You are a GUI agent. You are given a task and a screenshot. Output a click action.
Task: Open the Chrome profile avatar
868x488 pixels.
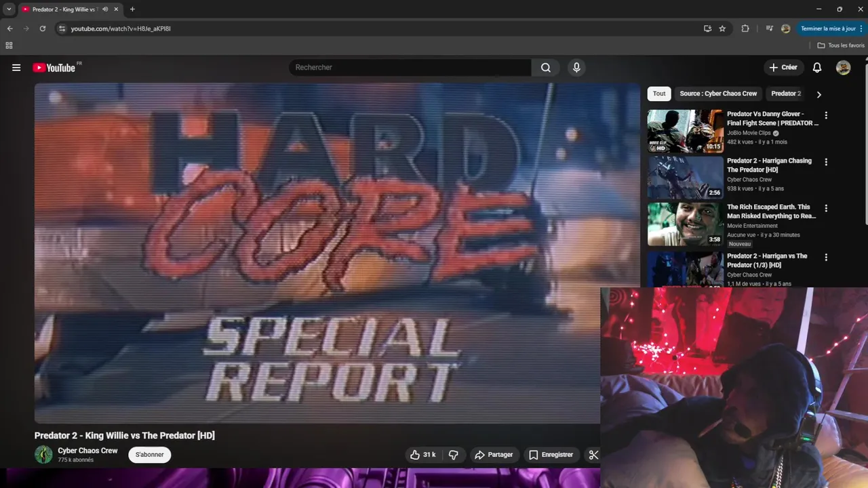click(785, 28)
